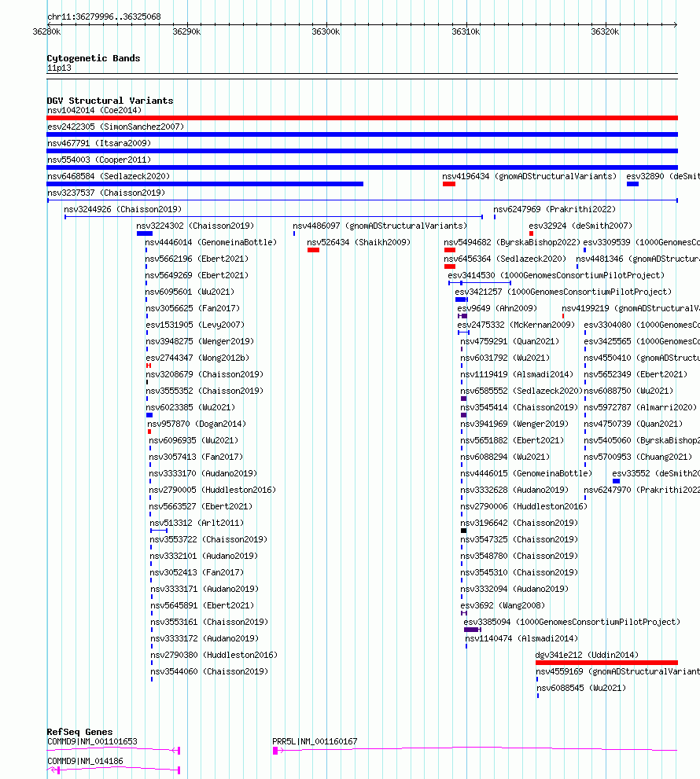
Task: Click the red nsv6456364 (Sedlazeck2020) block
Action: click(x=450, y=266)
